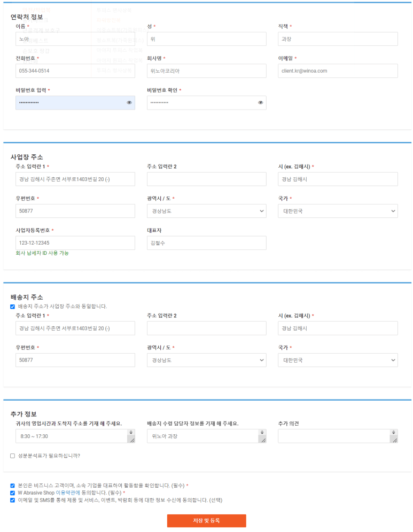This screenshot has height=532, width=413.
Task: Expand 국가 dropdown in 배송지 주소
Action: (x=338, y=360)
